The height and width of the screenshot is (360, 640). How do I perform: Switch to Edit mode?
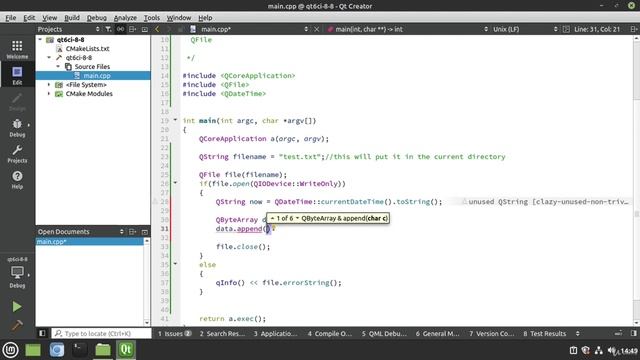point(17,76)
